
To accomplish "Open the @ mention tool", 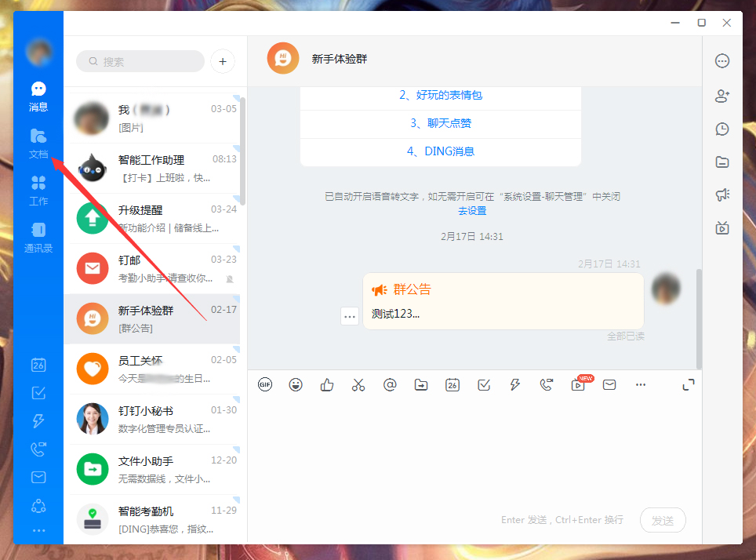I will (x=390, y=384).
